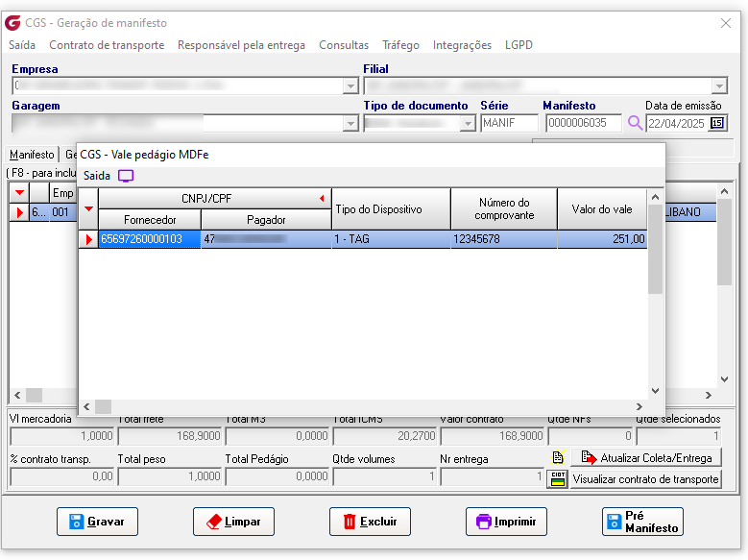Click the red row marker in the manifesto grid
Viewport: 748px width, 560px height.
click(x=19, y=212)
